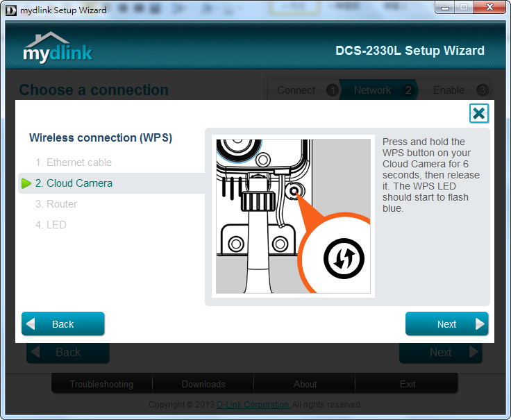Screen dimensions: 511x420
Task: Click the D-Link title bar icon
Action: tap(11, 10)
